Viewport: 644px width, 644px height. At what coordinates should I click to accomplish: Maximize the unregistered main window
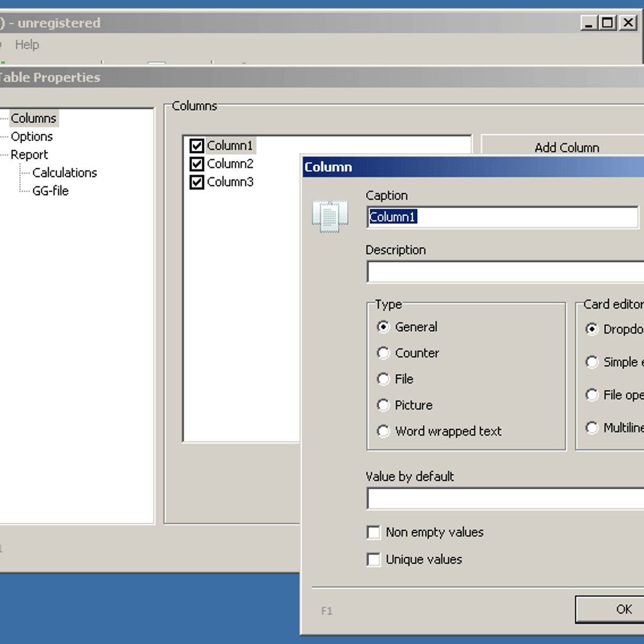[608, 23]
